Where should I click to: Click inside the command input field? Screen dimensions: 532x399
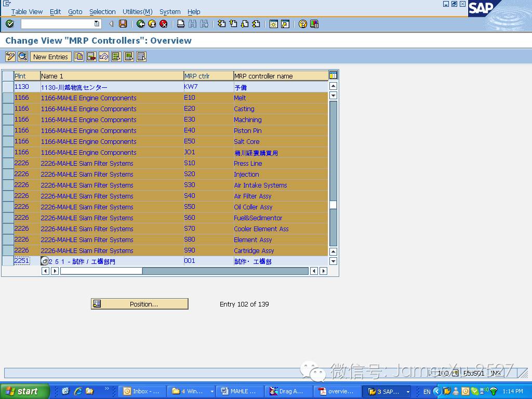[58, 24]
